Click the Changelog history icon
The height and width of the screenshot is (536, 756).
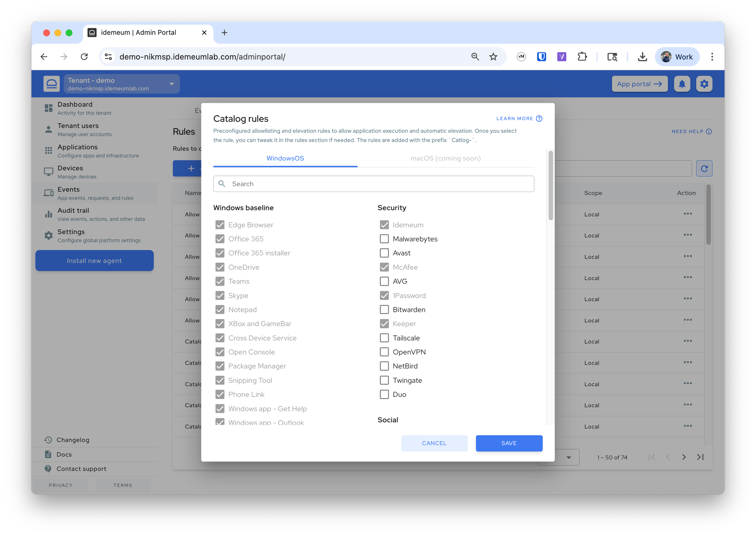click(x=48, y=440)
